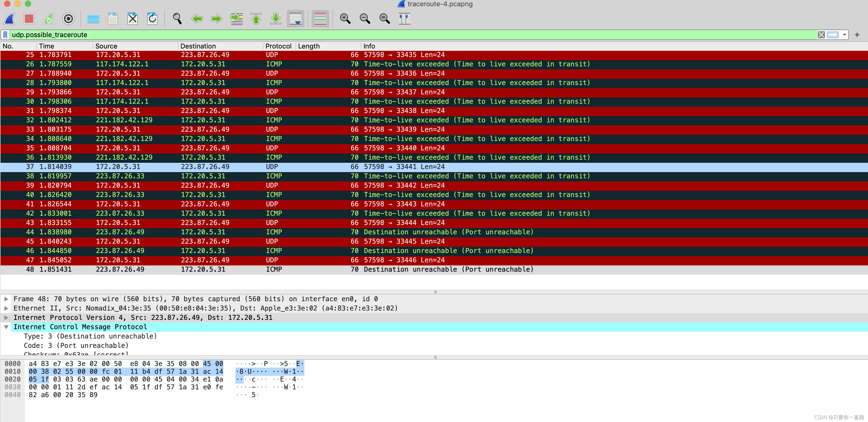This screenshot has height=422, width=868.
Task: Select packet 32 from 221.182.42.129
Action: [434, 120]
